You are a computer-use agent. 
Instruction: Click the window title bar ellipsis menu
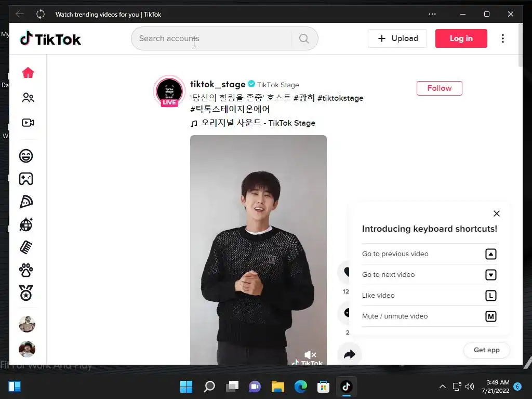[432, 14]
